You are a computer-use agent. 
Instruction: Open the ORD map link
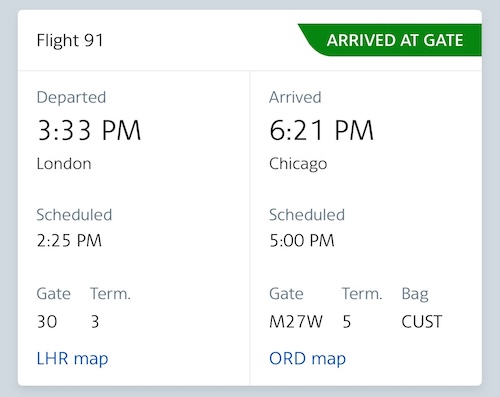(307, 359)
